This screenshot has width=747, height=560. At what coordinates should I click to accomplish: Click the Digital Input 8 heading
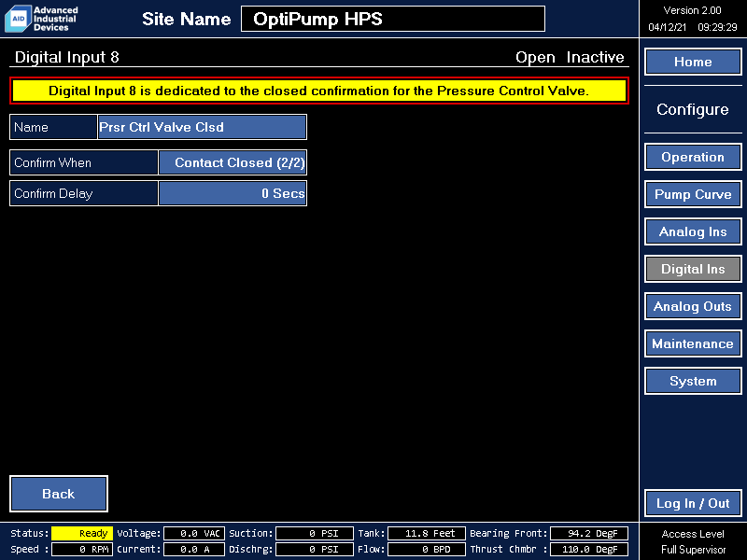click(x=66, y=57)
